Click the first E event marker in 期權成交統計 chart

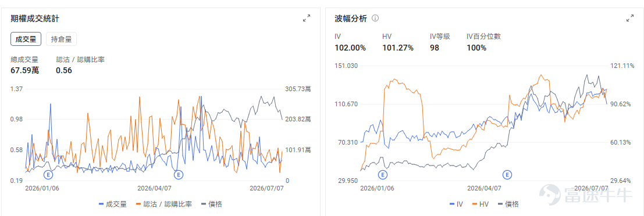[48, 175]
